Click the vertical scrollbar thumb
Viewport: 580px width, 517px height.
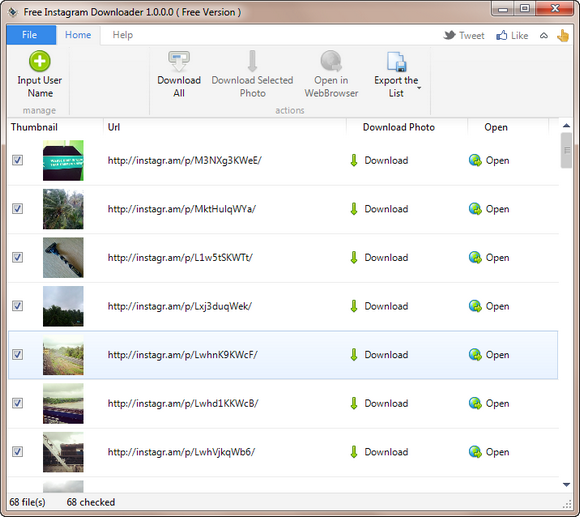(x=566, y=150)
